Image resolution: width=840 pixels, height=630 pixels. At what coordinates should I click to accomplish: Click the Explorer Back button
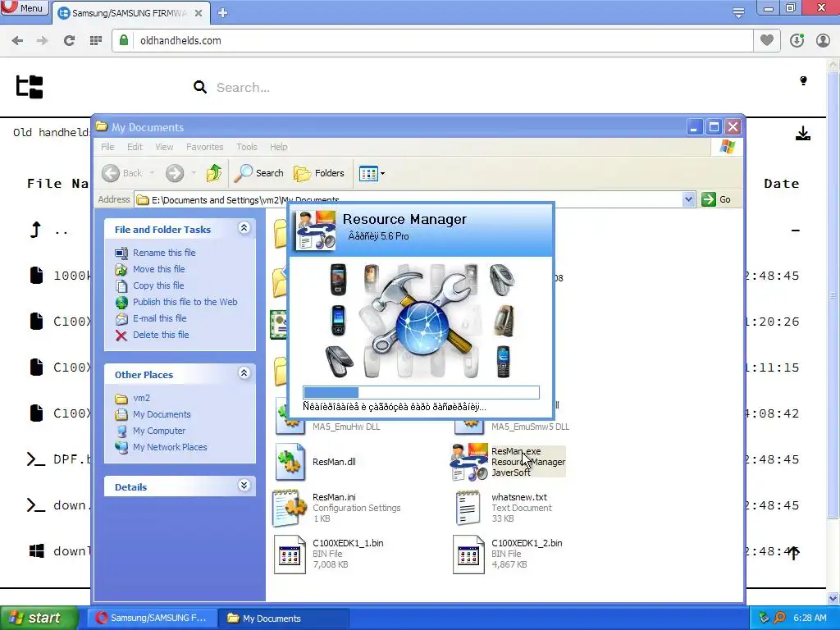point(122,173)
